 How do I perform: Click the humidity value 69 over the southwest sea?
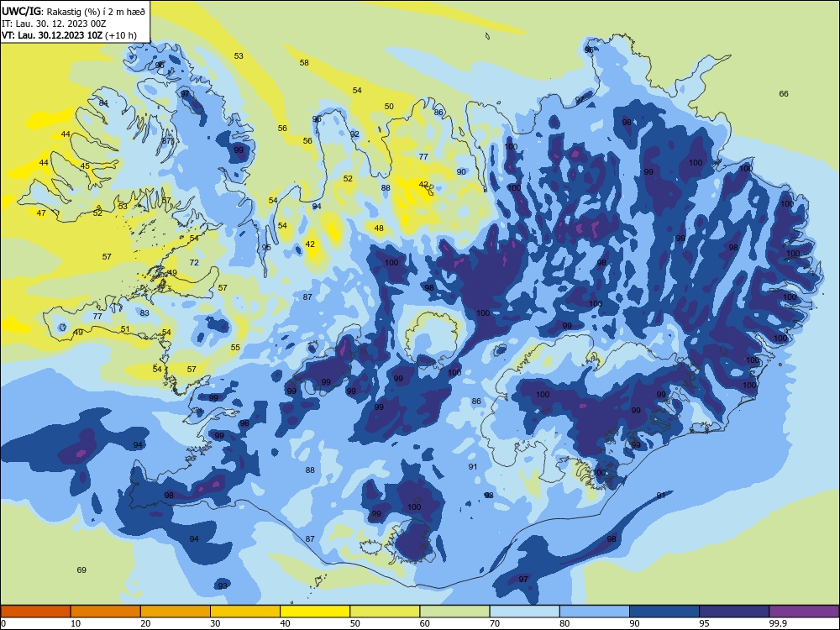[81, 570]
